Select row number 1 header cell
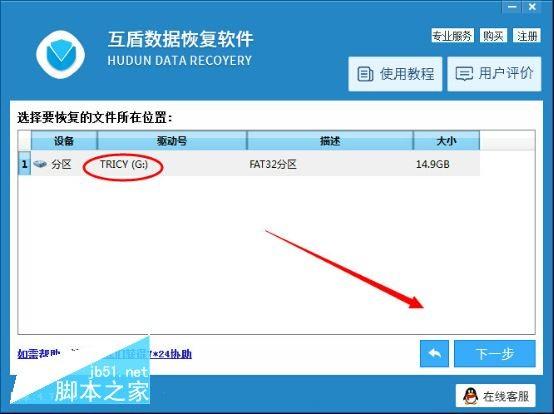Image resolution: width=554 pixels, height=414 pixels. 24,164
